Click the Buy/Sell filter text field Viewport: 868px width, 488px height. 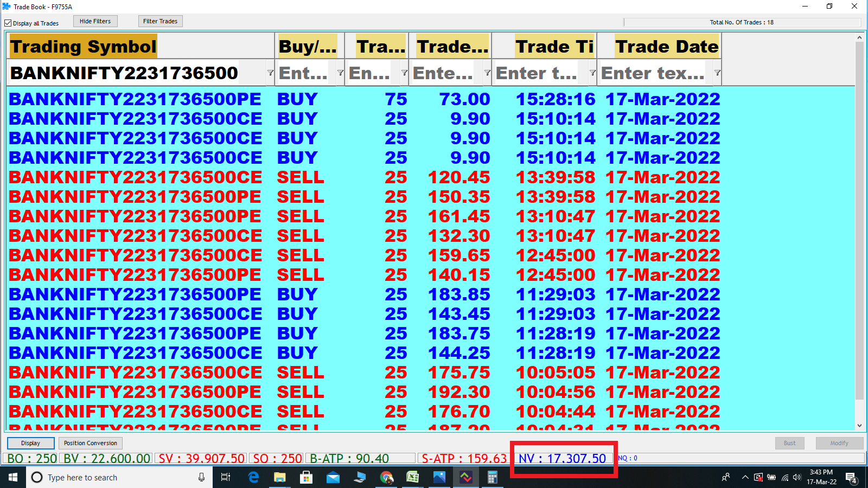click(306, 73)
